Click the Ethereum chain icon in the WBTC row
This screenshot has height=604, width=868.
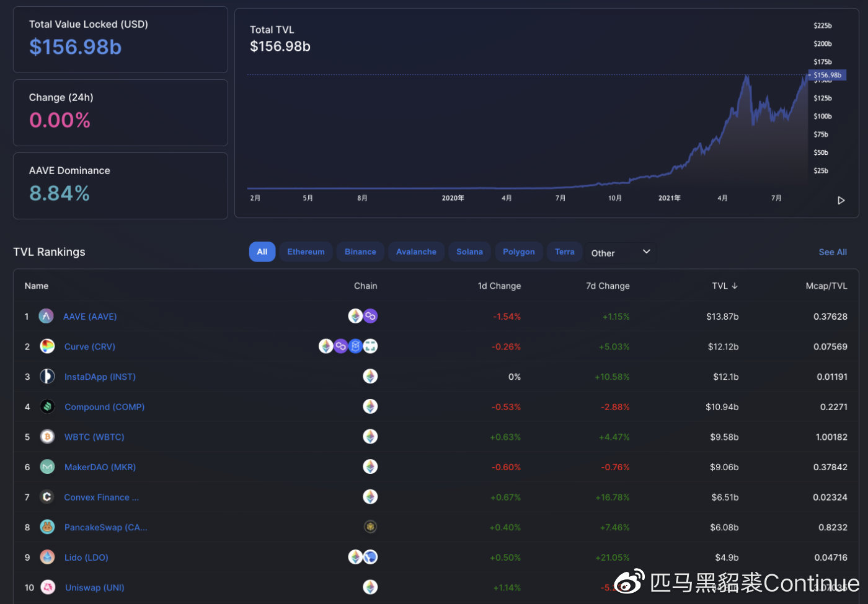pyautogui.click(x=370, y=437)
